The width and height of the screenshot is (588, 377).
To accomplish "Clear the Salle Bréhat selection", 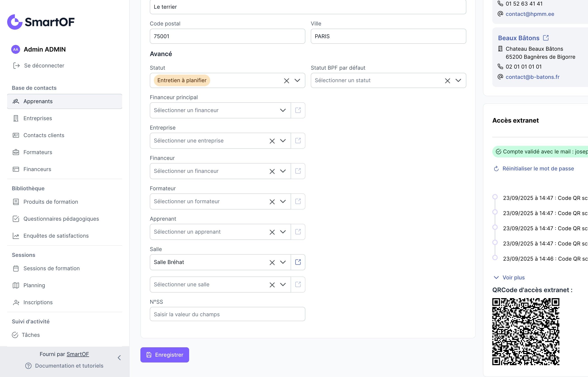I will point(272,262).
